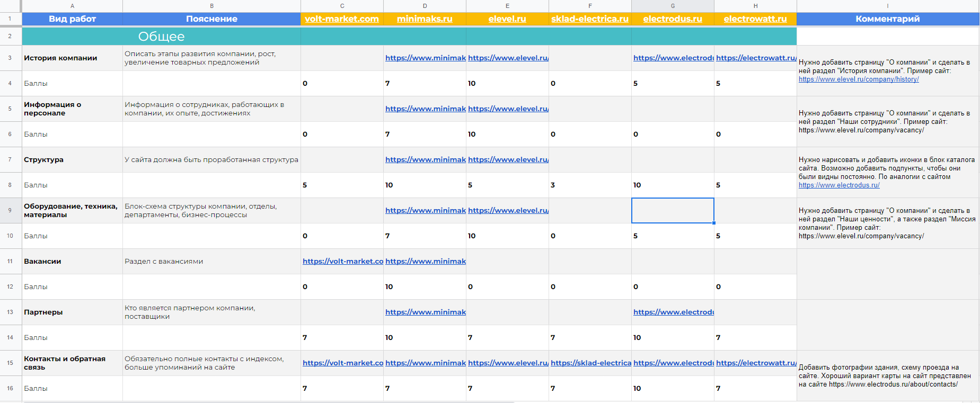Viewport: 980px width, 403px height.
Task: Open the minimaks.ru header link
Action: point(425,19)
